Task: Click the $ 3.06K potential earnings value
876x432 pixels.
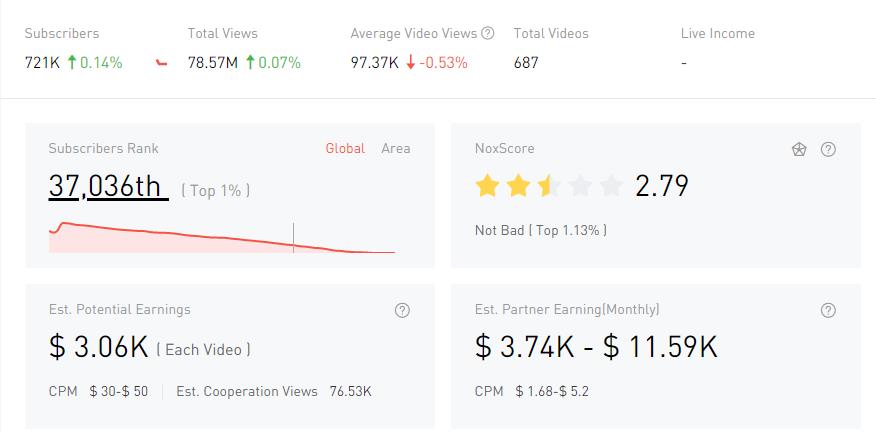Action: pos(99,347)
